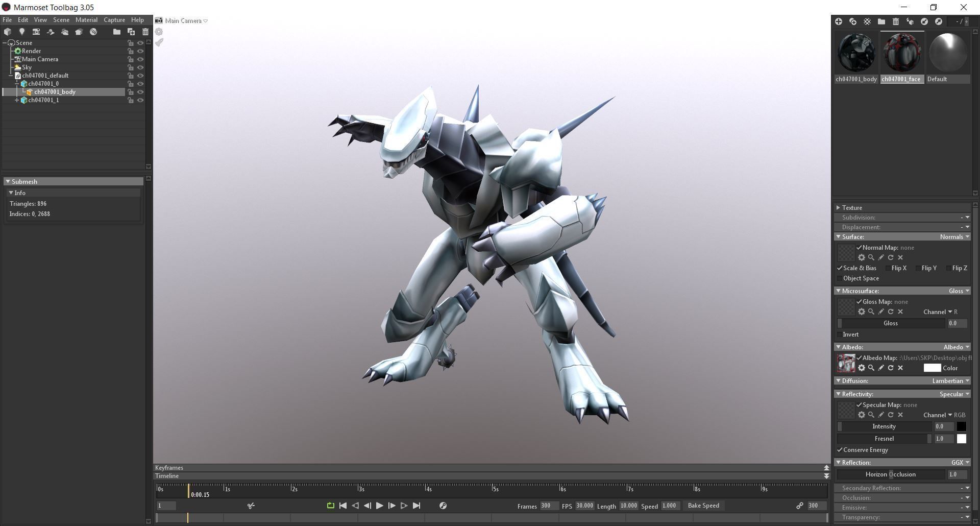Open the Capture menu

114,20
